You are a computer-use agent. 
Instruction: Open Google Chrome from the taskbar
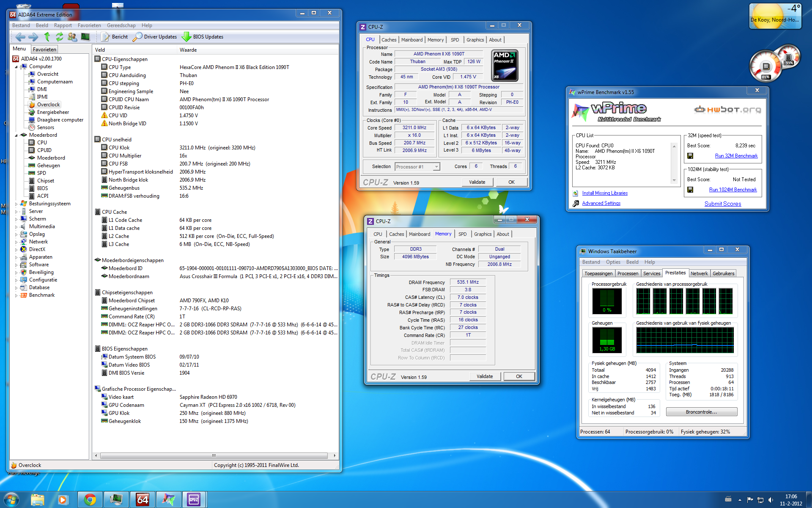90,500
